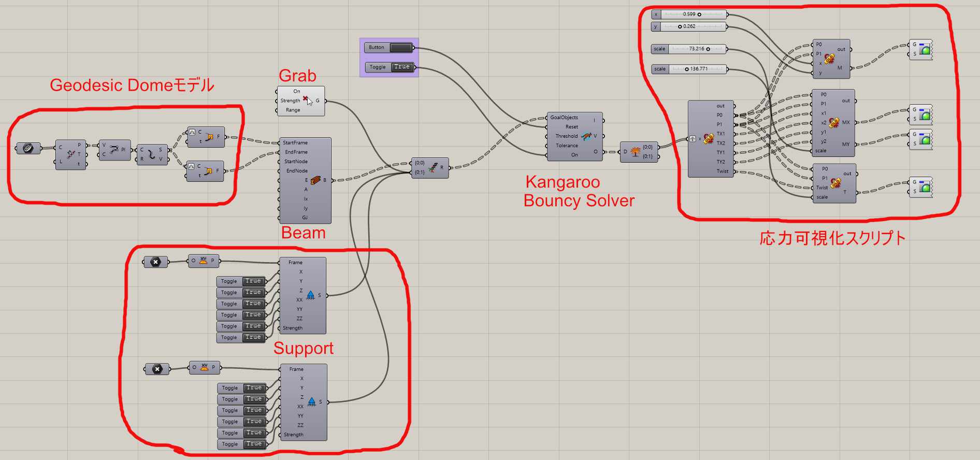Viewport: 980px width, 460px height.
Task: Select the frame component icon wired to StartFrame
Action: point(209,137)
